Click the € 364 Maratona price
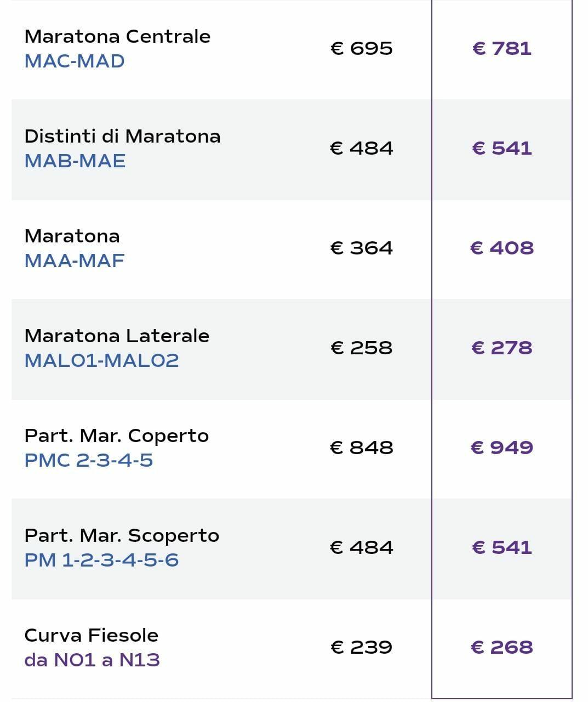588x702 pixels. coord(362,248)
